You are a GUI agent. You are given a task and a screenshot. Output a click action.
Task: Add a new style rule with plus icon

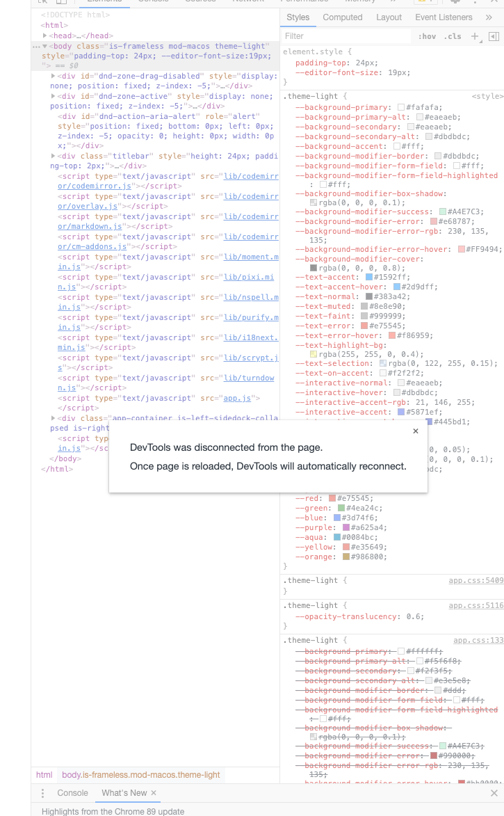point(474,36)
